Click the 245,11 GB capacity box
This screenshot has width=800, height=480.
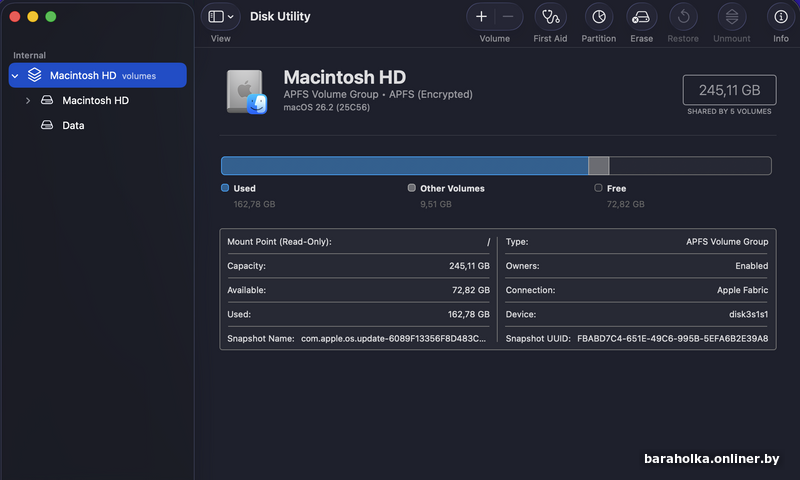[x=729, y=90]
